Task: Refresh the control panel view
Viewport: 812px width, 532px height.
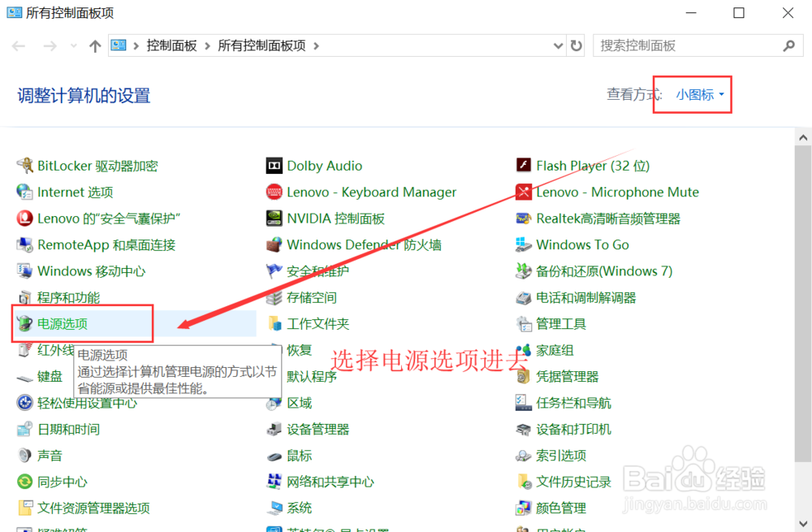Action: click(576, 45)
